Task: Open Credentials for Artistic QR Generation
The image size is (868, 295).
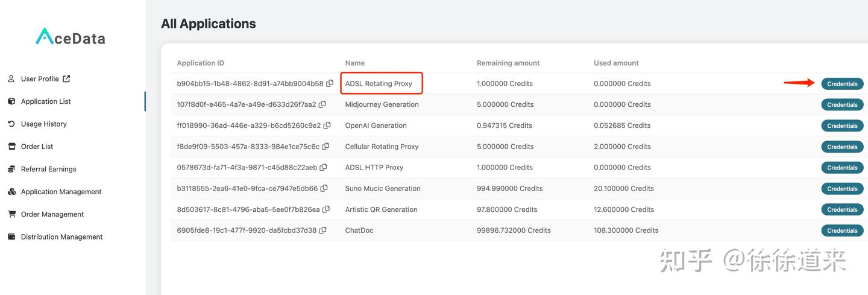Action: pyautogui.click(x=842, y=209)
